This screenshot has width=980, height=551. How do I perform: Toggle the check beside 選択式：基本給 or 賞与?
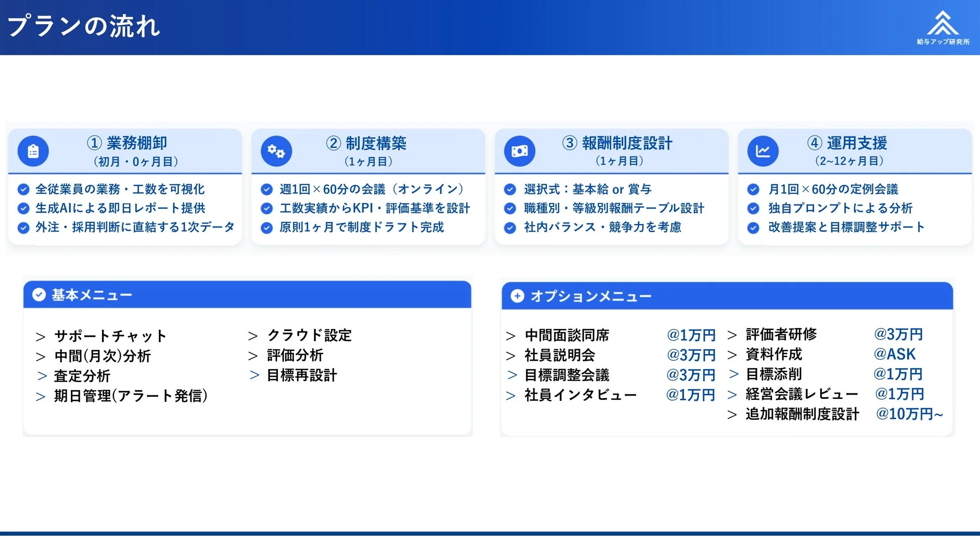(x=509, y=189)
